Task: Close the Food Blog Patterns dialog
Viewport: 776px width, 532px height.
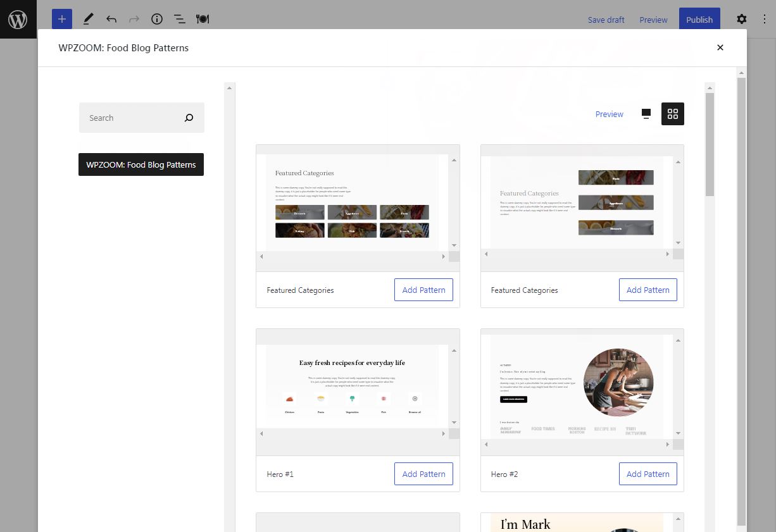Action: (720, 47)
